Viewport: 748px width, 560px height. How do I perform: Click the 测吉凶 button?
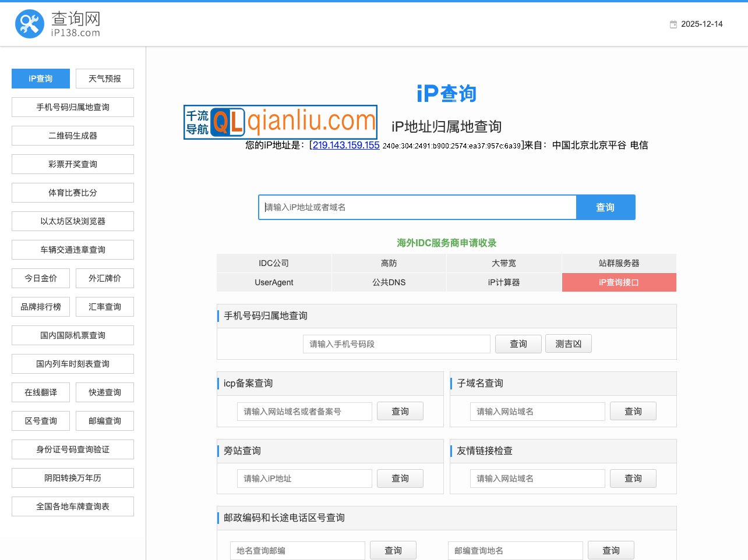[x=568, y=343]
